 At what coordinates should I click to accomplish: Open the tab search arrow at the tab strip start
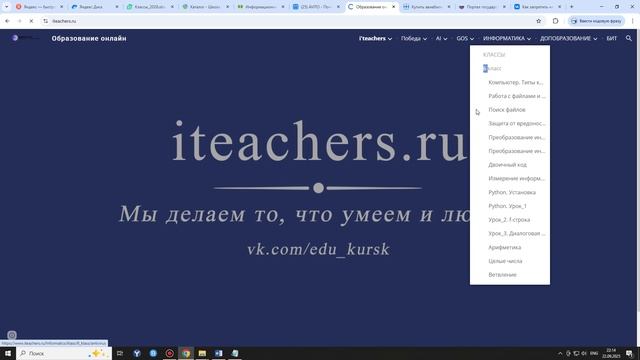point(6,7)
